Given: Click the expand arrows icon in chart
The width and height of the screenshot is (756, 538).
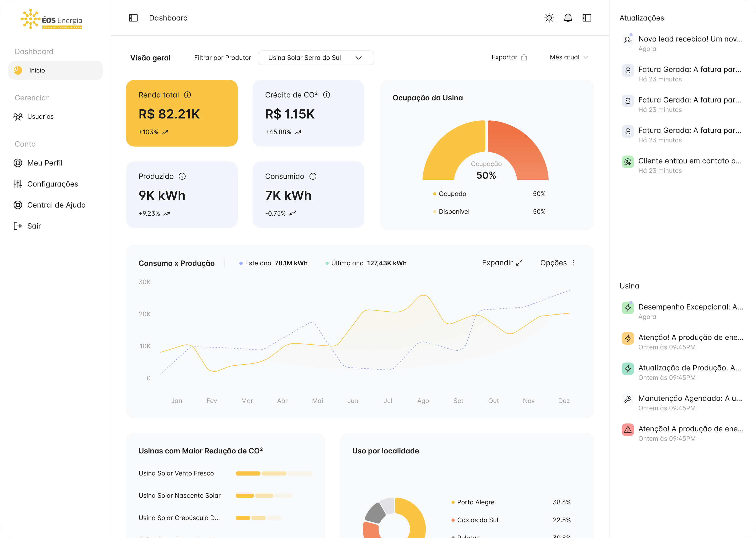Looking at the screenshot, I should 519,263.
